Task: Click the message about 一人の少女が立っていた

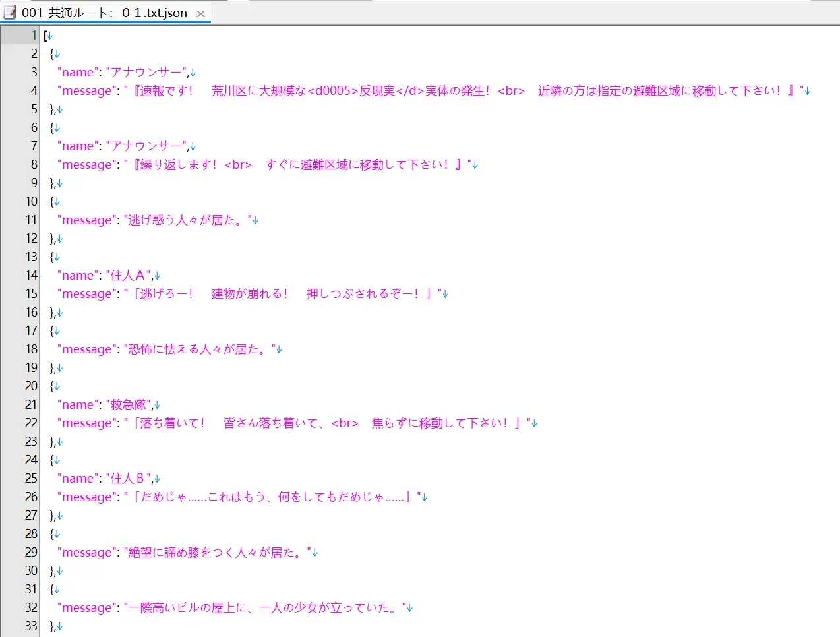Action: point(264,608)
